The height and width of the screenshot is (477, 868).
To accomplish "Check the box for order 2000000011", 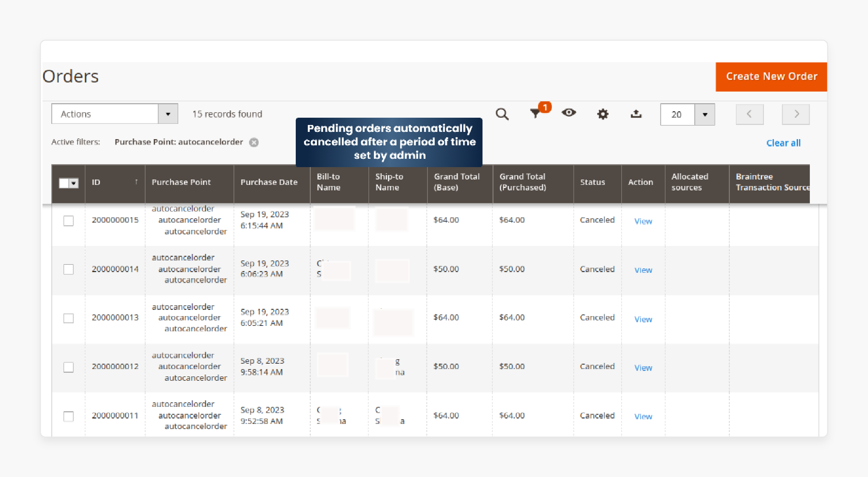I will tap(68, 416).
